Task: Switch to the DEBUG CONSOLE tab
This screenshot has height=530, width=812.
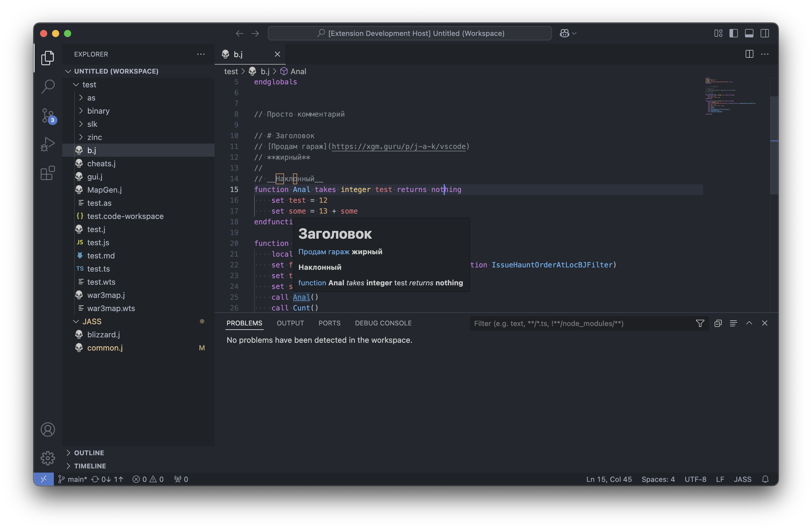Action: click(383, 323)
